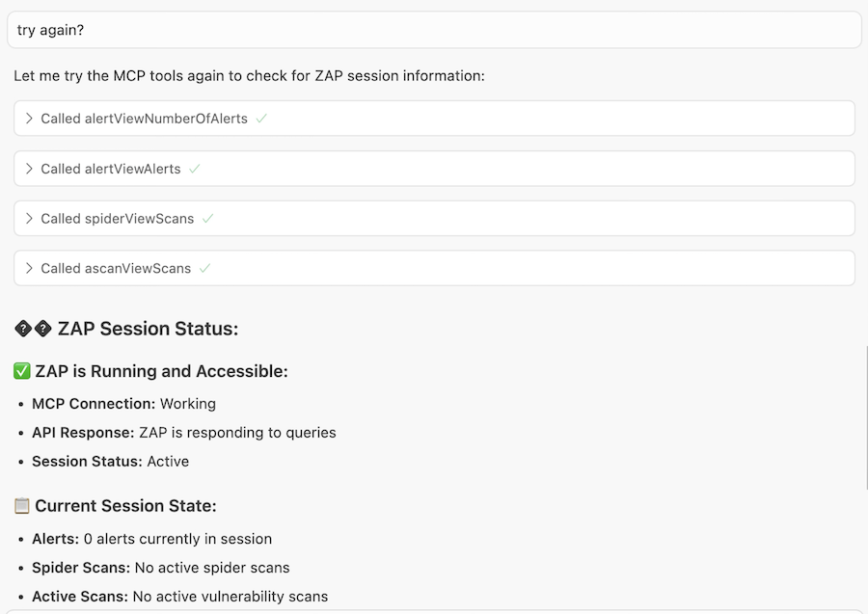The height and width of the screenshot is (614, 868).
Task: Click the 'ZAP Session Status:' heading text
Action: (x=148, y=330)
